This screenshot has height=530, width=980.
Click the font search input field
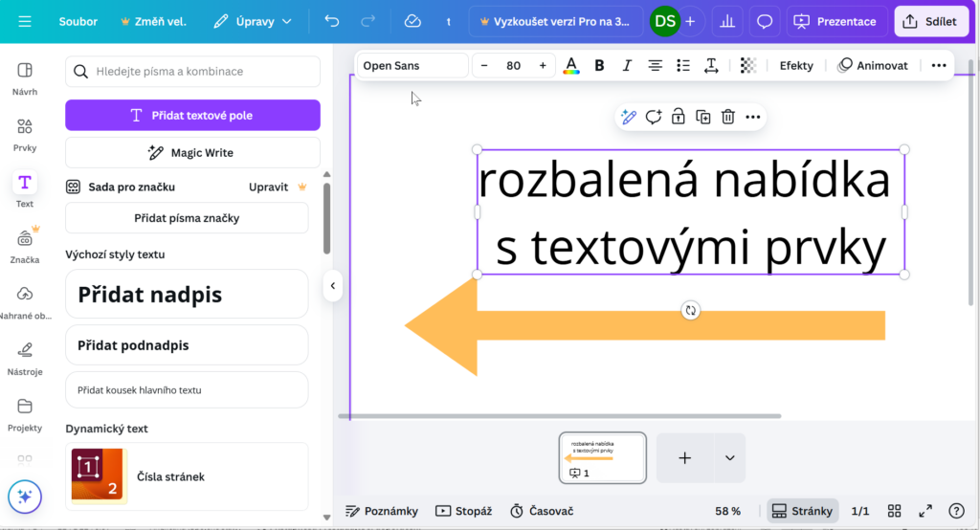pos(203,72)
